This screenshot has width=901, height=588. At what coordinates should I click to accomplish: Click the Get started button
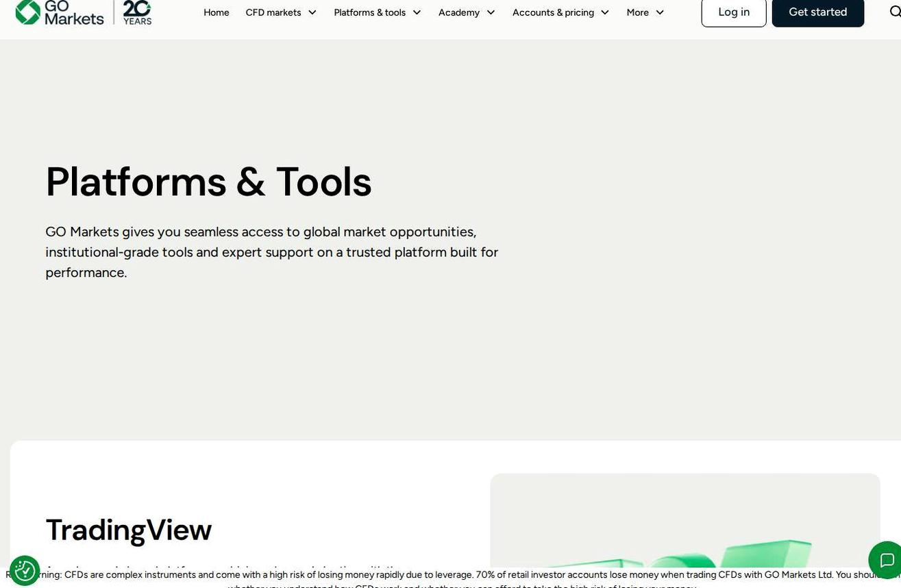pos(818,12)
